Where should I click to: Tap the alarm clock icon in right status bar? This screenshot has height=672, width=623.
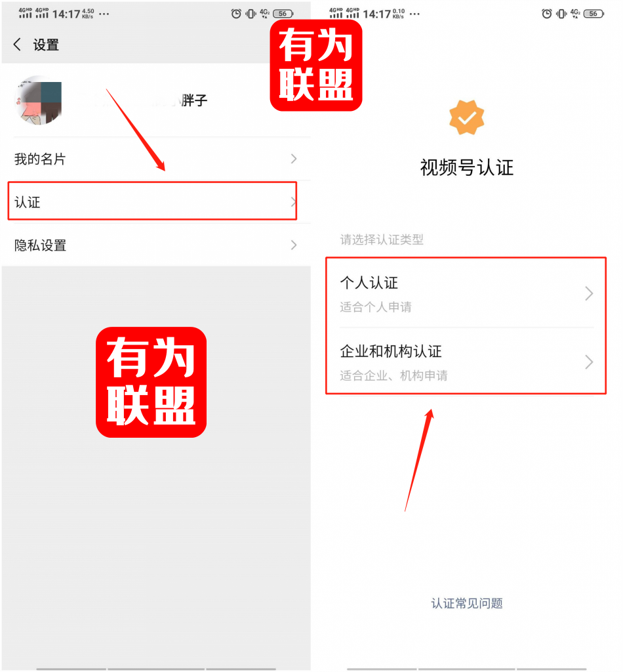(546, 14)
